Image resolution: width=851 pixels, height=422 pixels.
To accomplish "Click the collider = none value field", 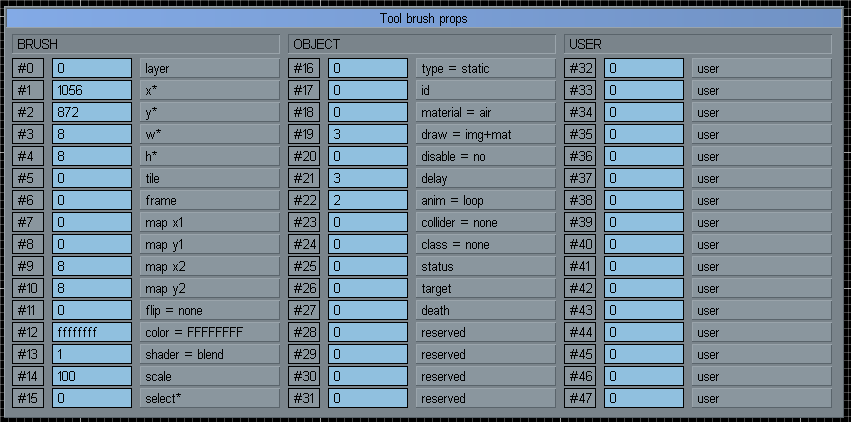I will point(368,223).
